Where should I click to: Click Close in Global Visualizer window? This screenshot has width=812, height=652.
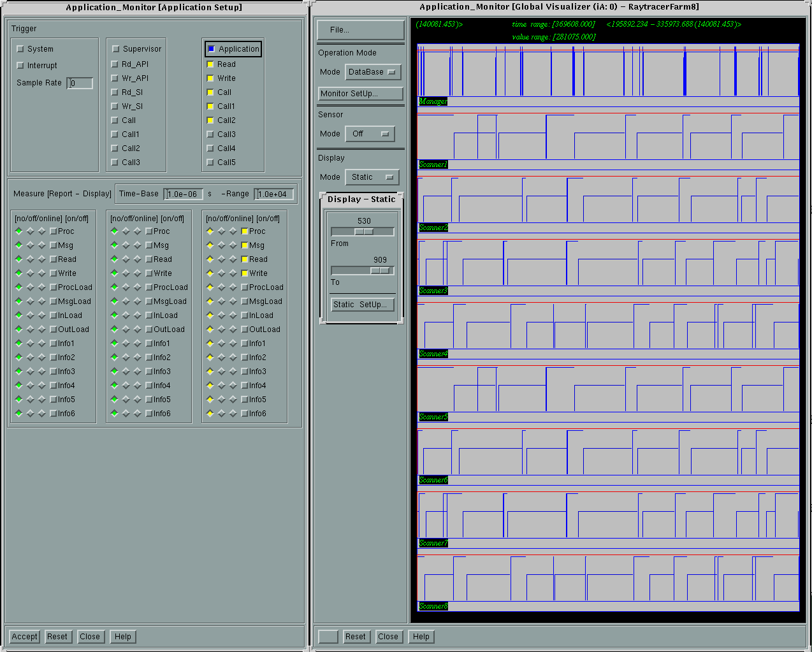click(x=388, y=637)
